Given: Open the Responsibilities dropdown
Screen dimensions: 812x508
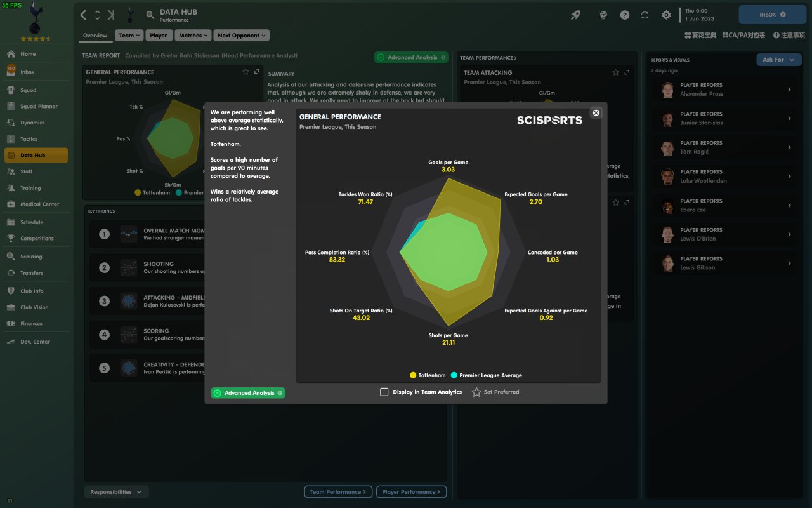Looking at the screenshot, I should tap(116, 492).
